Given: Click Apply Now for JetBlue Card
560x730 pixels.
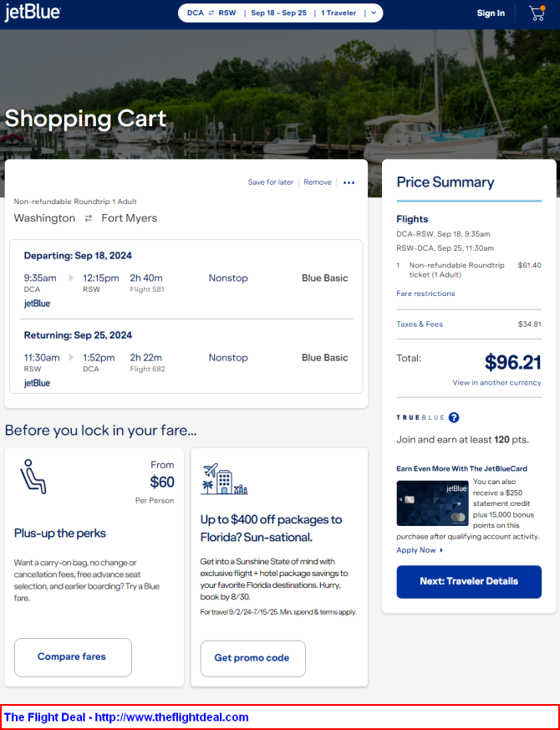Looking at the screenshot, I should (420, 550).
